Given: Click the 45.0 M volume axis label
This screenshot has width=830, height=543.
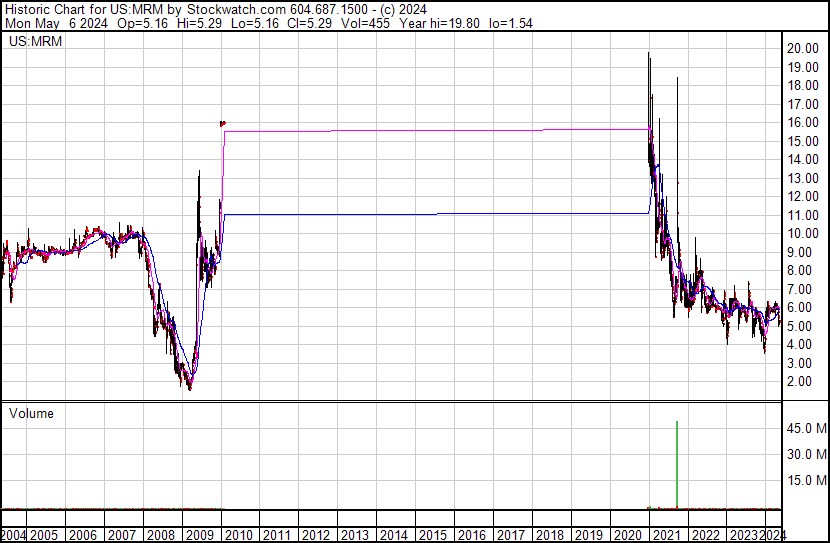Looking at the screenshot, I should click(805, 428).
